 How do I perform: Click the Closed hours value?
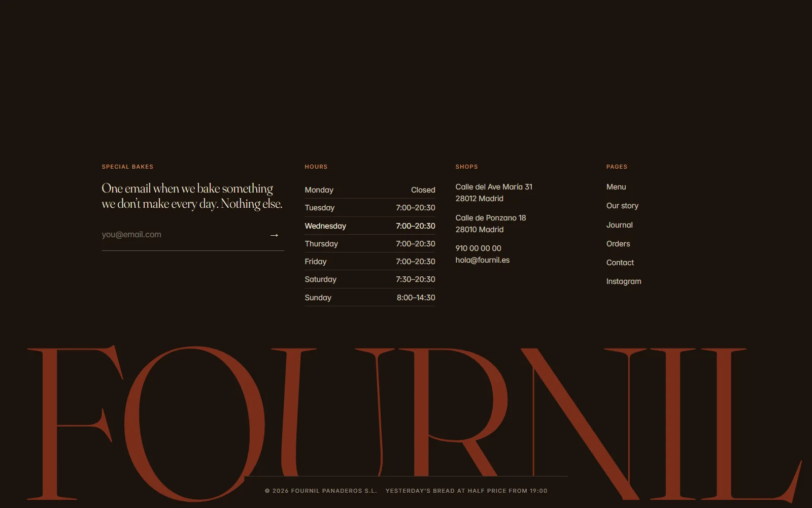pyautogui.click(x=423, y=190)
